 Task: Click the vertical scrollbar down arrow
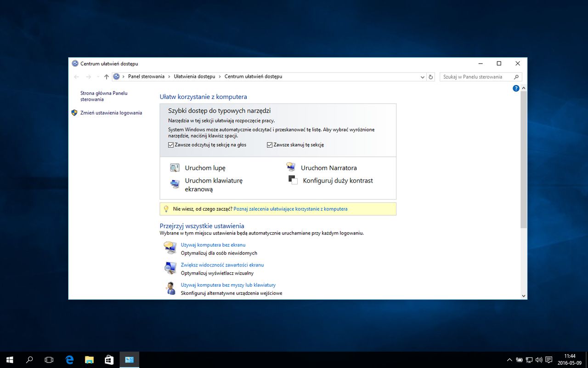524,296
